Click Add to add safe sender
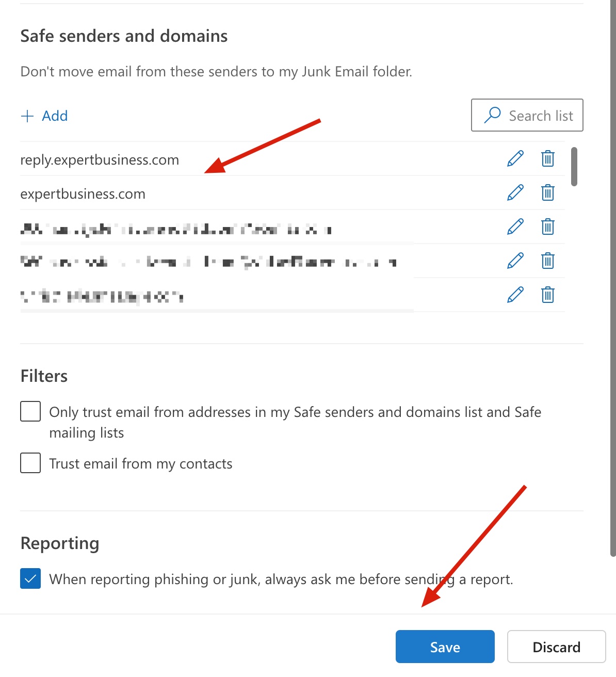The height and width of the screenshot is (677, 616). [44, 116]
